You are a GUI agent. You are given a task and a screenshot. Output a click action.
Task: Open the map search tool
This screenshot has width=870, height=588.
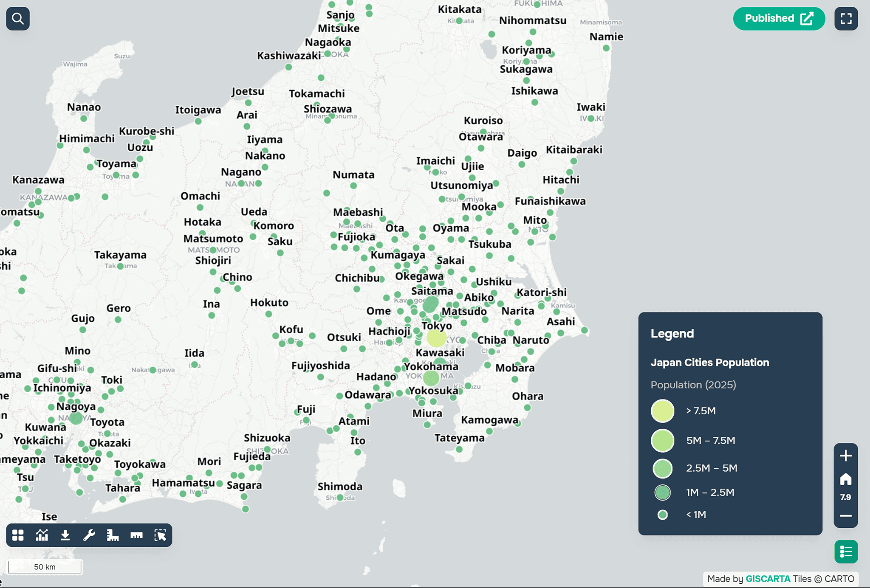pos(18,19)
